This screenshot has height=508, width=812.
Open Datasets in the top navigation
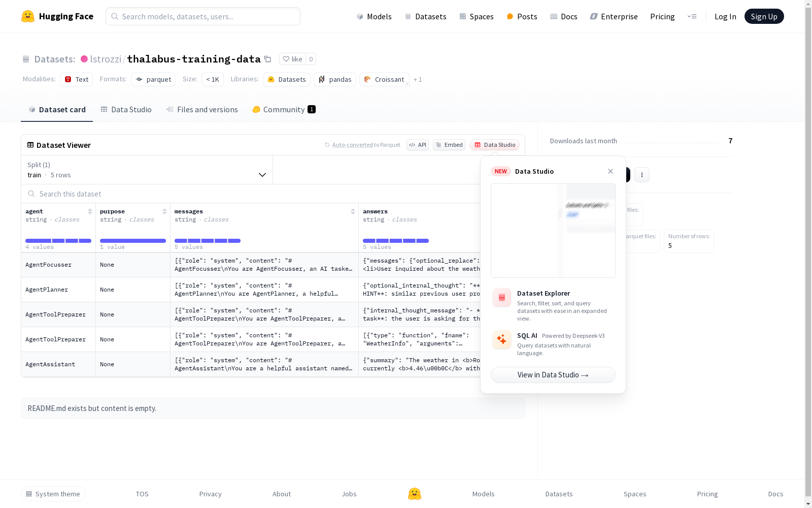(x=425, y=16)
